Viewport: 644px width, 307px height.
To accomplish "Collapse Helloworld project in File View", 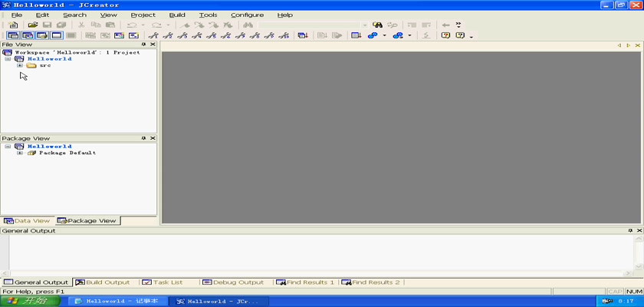I will [8, 59].
